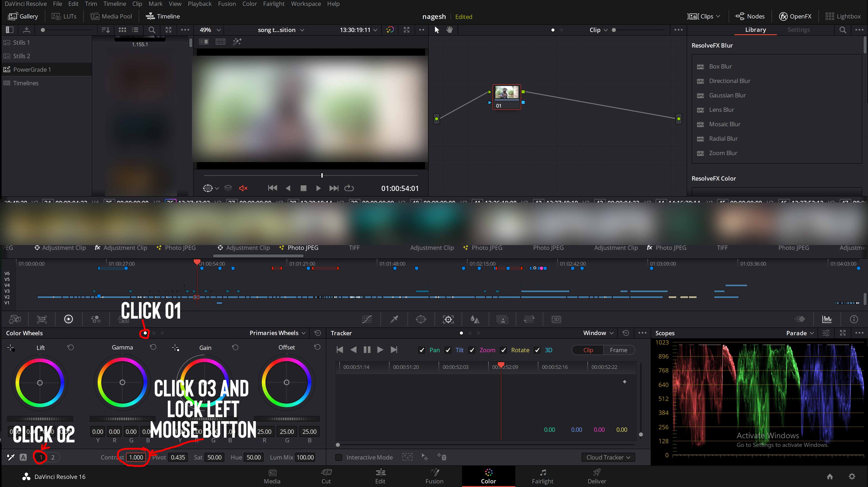The image size is (868, 487).
Task: Open Project Settings gear icon
Action: pyautogui.click(x=852, y=476)
